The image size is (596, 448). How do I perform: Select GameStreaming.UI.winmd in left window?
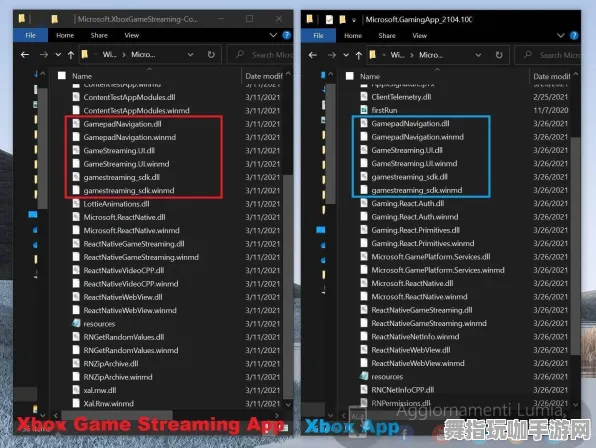tap(126, 164)
